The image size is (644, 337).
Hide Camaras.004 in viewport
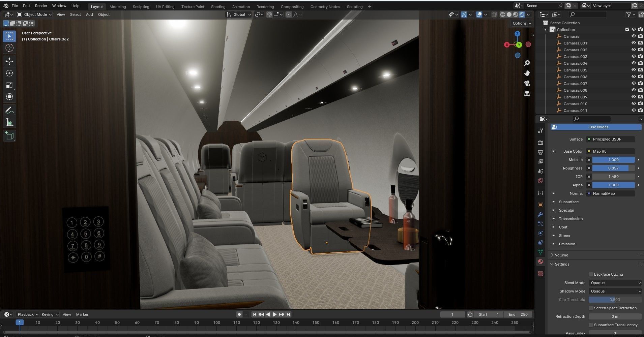click(x=634, y=63)
